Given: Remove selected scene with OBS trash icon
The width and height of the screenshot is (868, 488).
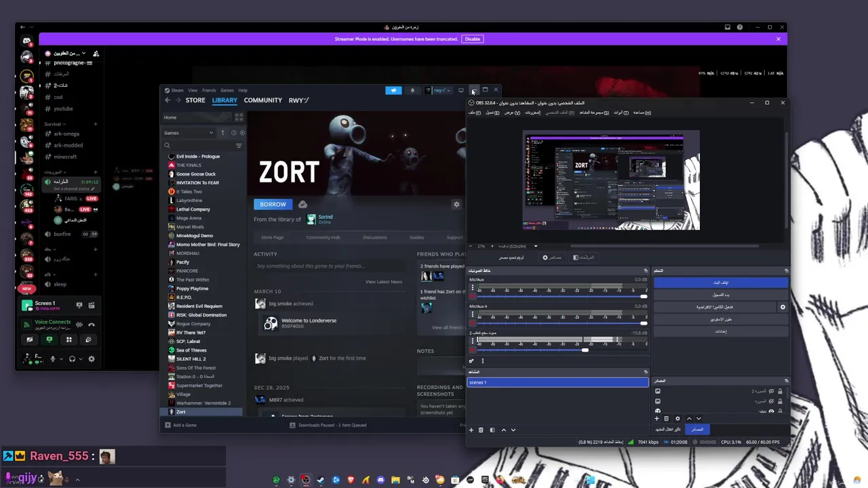Looking at the screenshot, I should [481, 430].
